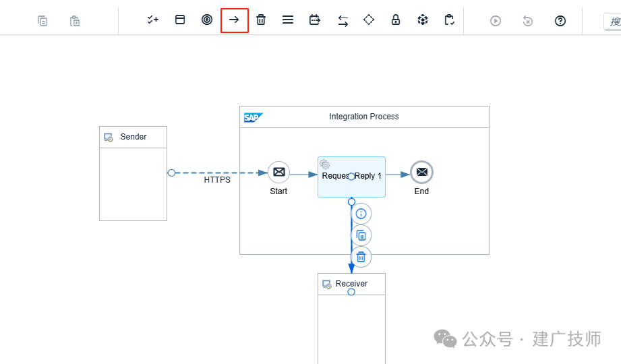Click connector handle on Receiver header
Screen dimensions: 621x364
pos(351,292)
